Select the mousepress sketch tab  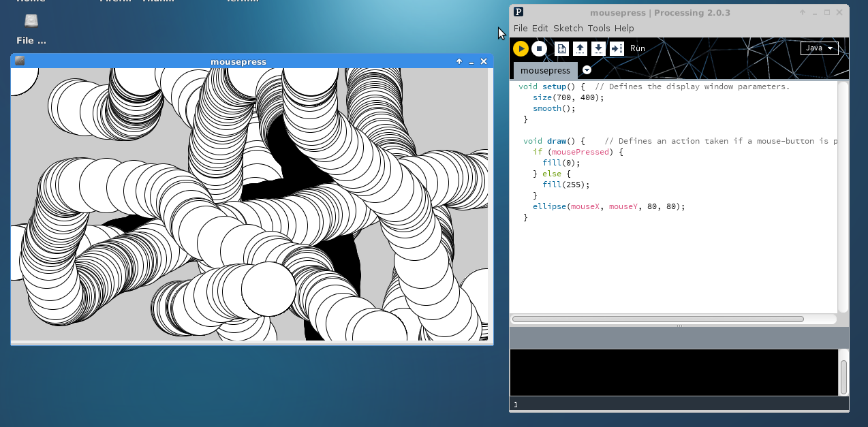pyautogui.click(x=545, y=71)
